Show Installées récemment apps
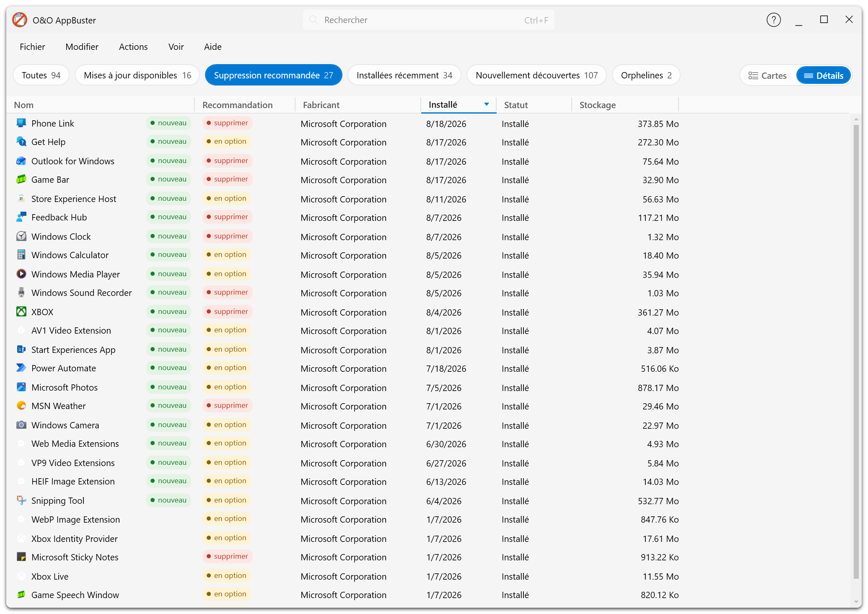 (x=404, y=75)
